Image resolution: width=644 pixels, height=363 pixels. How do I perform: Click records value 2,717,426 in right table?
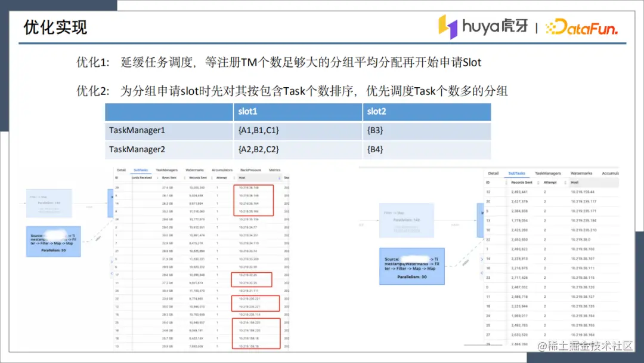click(x=519, y=278)
